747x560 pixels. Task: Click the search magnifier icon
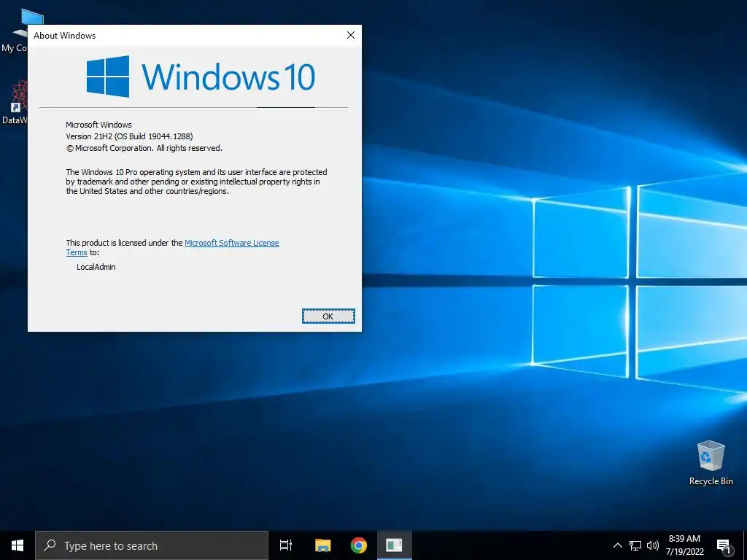point(50,545)
